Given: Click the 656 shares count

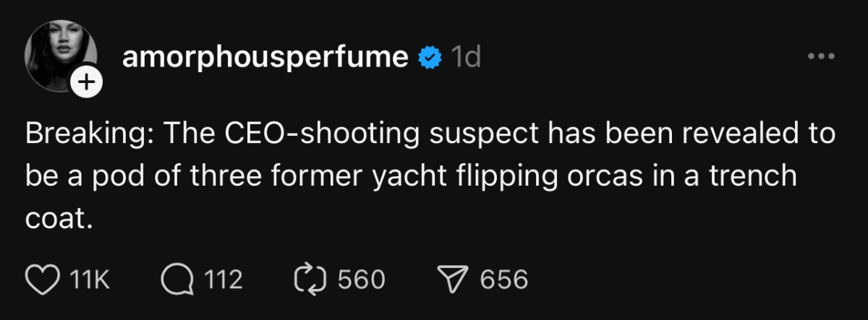Looking at the screenshot, I should coord(504,280).
